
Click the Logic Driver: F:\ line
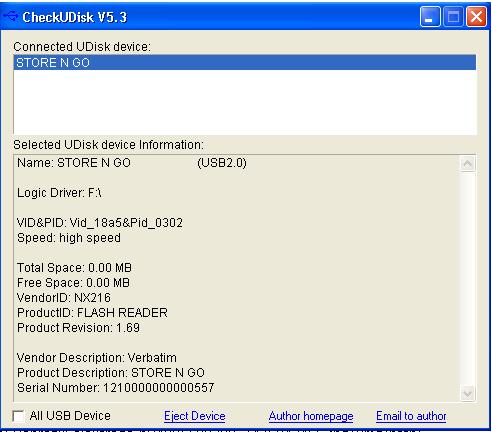click(x=59, y=193)
